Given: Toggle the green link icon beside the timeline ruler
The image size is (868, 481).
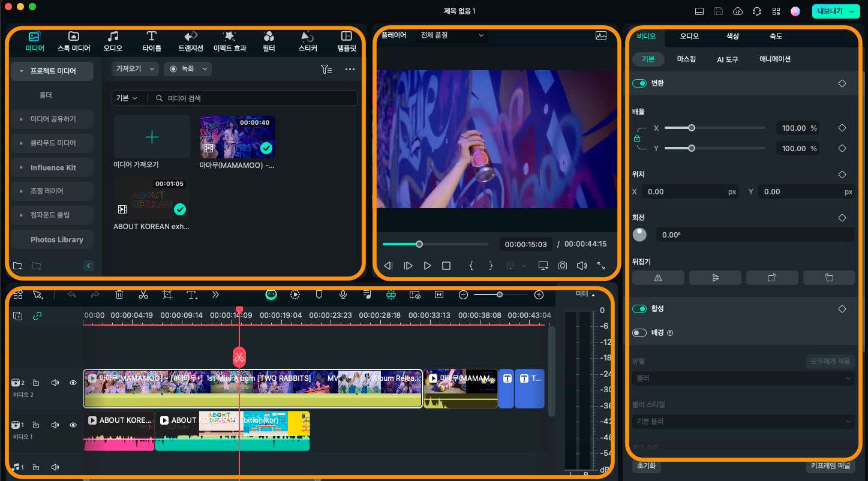Looking at the screenshot, I should [37, 316].
